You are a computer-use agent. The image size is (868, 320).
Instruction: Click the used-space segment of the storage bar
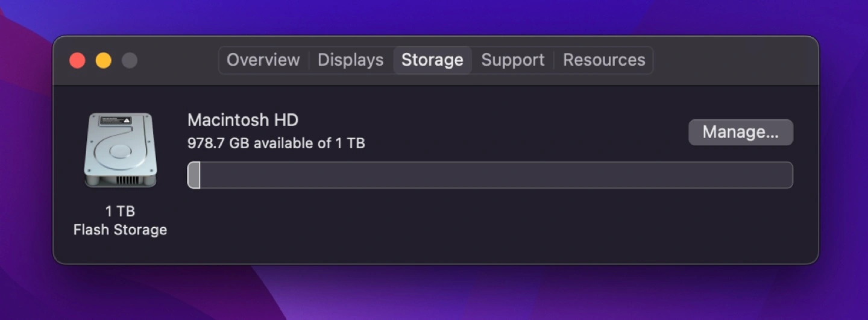pos(194,175)
